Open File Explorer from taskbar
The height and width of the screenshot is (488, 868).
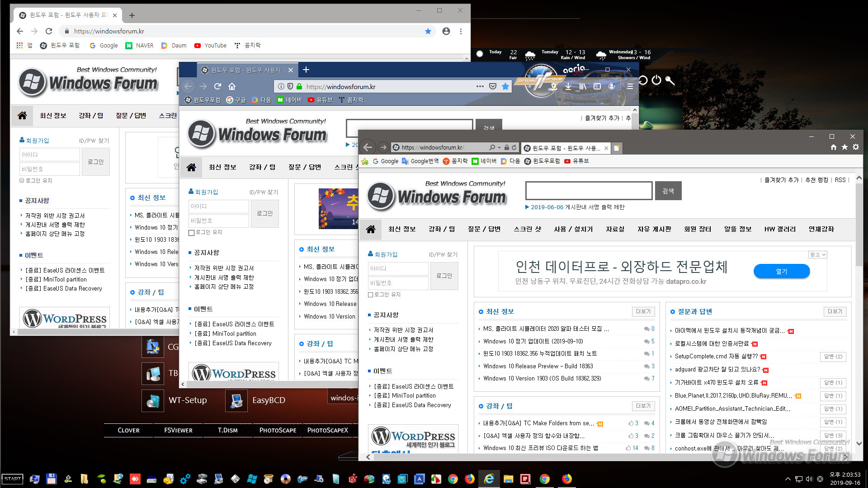click(508, 479)
